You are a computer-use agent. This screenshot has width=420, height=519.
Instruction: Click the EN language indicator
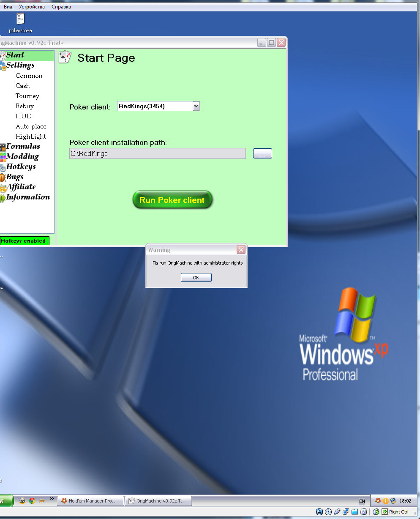pos(362,501)
